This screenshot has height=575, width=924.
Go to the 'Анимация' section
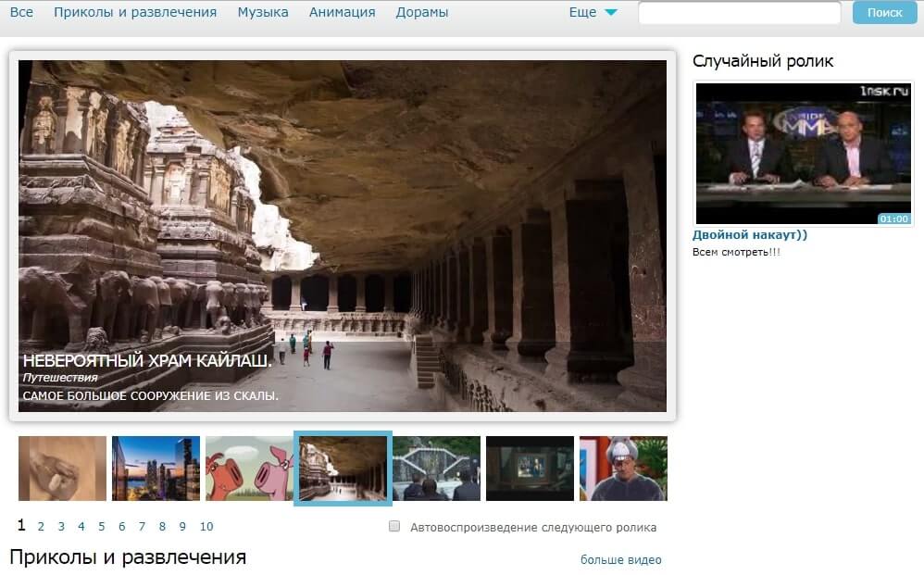(342, 13)
